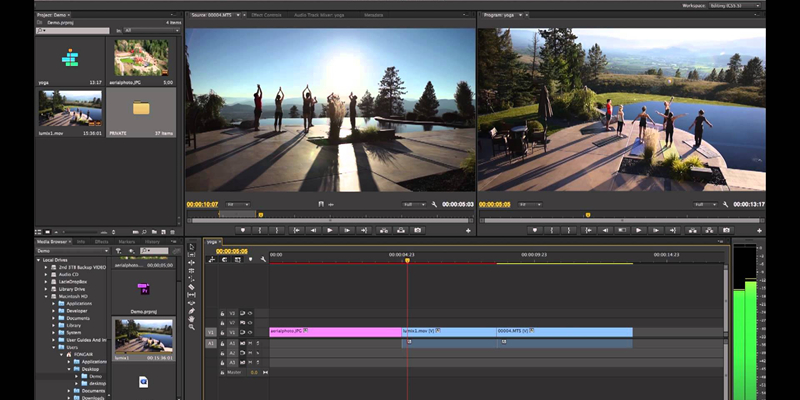This screenshot has height=400, width=800.
Task: Mute audio track A1
Action: pyautogui.click(x=249, y=343)
